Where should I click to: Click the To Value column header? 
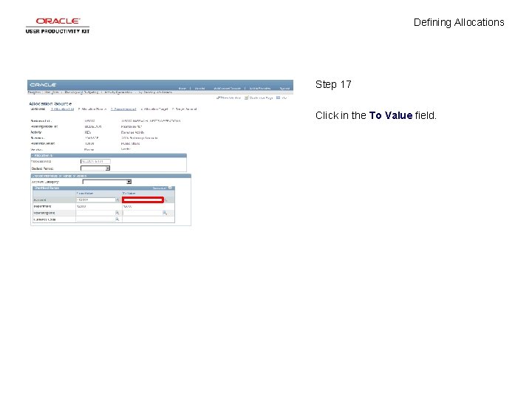tap(129, 194)
